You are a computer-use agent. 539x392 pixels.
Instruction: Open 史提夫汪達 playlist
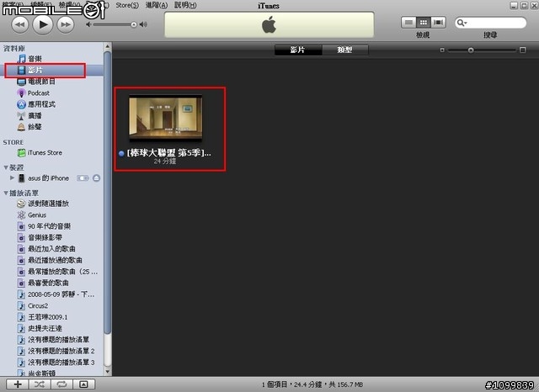(x=40, y=328)
